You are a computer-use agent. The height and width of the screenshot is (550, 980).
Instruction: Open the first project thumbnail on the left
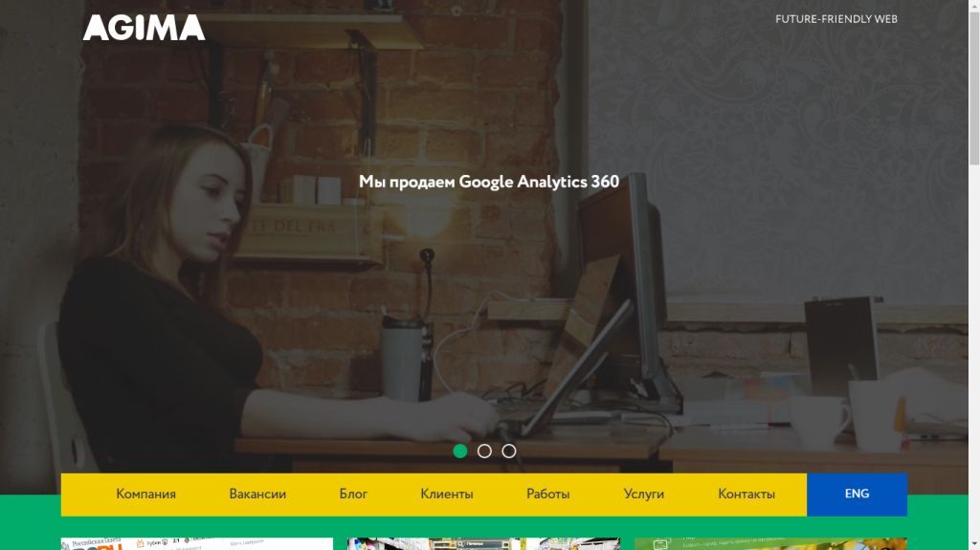coord(197,543)
